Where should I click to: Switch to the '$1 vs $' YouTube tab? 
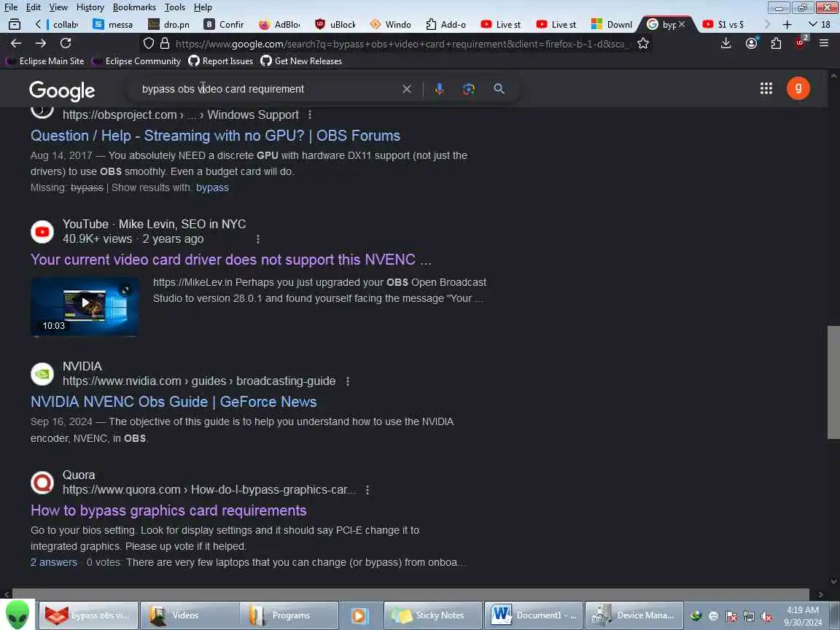pos(724,24)
